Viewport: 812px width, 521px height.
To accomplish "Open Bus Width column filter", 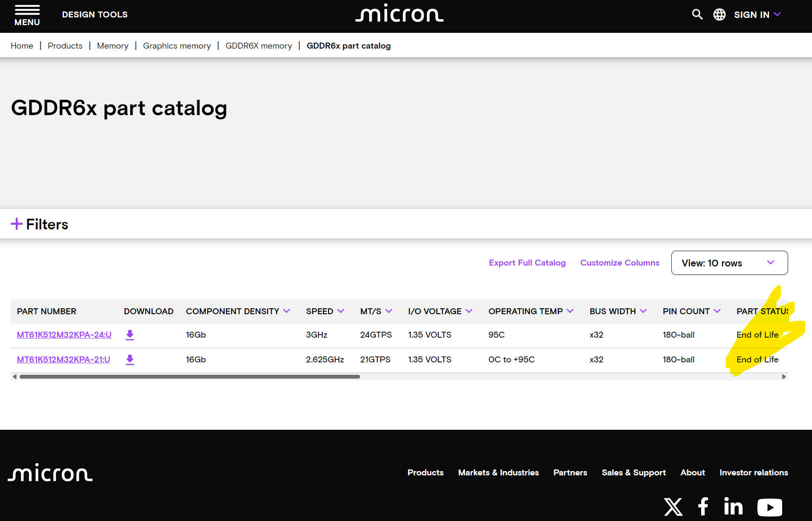I will [643, 311].
